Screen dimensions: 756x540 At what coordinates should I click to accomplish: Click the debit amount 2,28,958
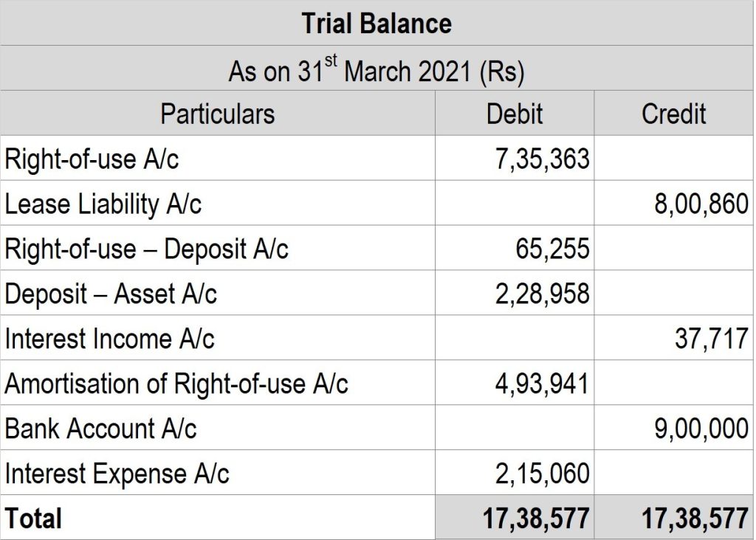point(542,294)
